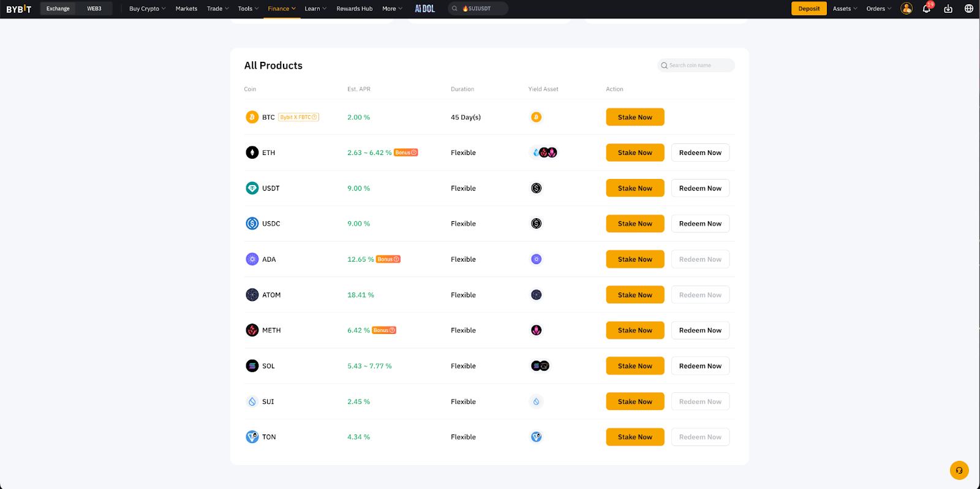
Task: Open the Markets page
Action: [186, 9]
